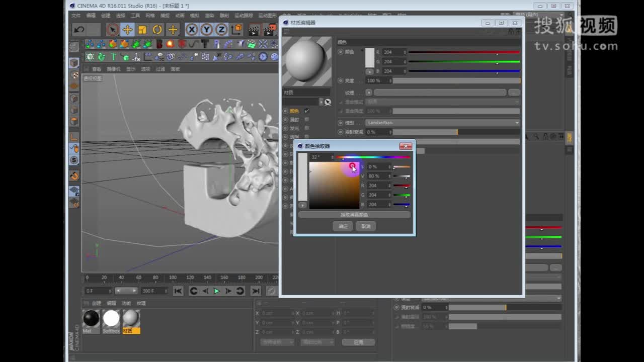Enable the 透明 channel checkbox
Image resolution: width=644 pixels, height=362 pixels.
pos(305,136)
